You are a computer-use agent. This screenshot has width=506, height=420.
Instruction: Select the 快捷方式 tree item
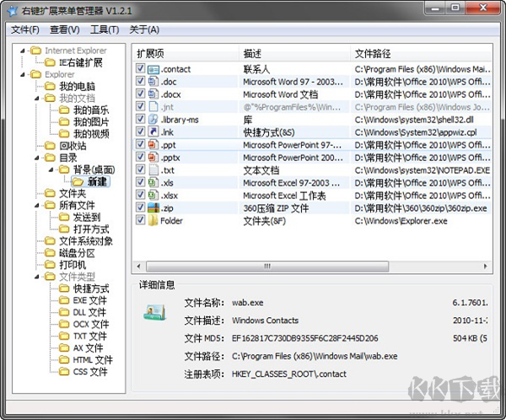point(91,288)
